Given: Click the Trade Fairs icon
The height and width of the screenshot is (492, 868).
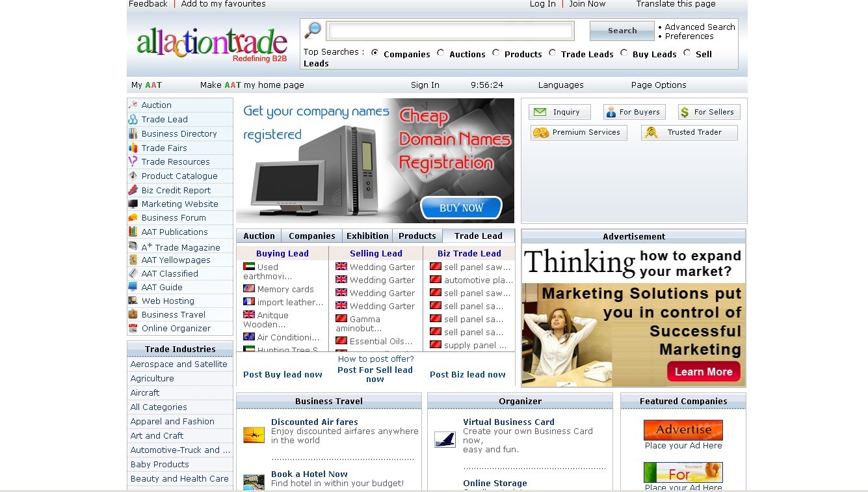Looking at the screenshot, I should tap(133, 148).
